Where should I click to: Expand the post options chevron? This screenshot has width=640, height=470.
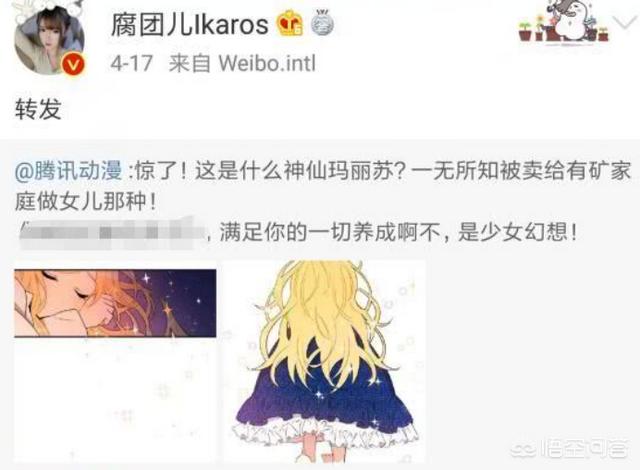(x=626, y=24)
